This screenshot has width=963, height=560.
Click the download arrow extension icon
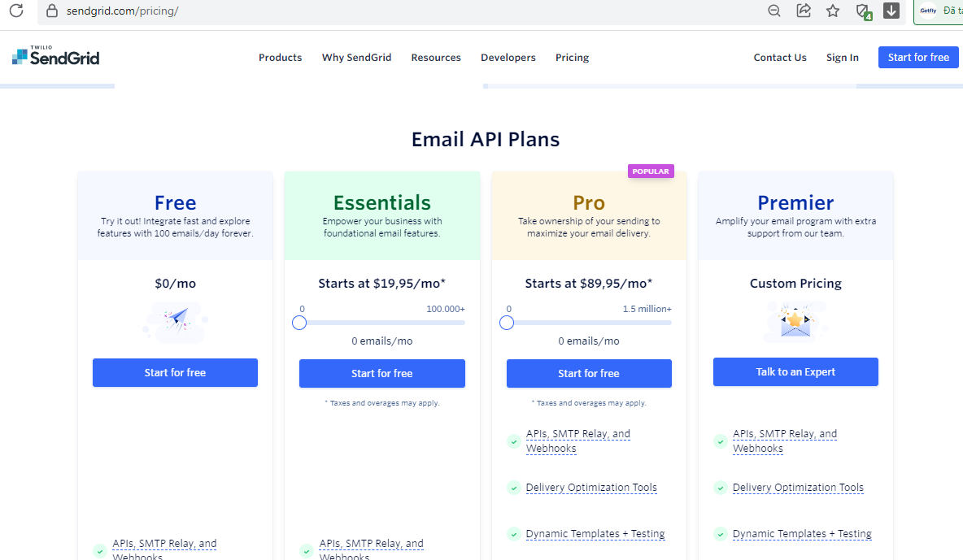891,11
